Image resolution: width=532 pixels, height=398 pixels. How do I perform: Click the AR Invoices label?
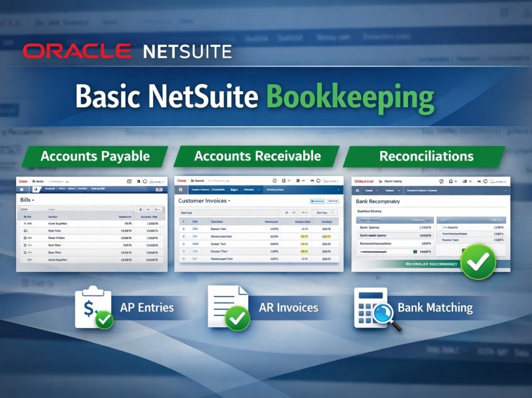(288, 308)
